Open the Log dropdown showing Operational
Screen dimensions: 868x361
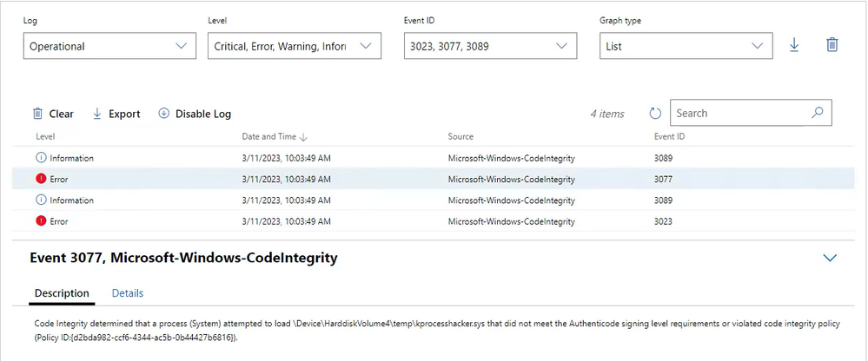(109, 46)
